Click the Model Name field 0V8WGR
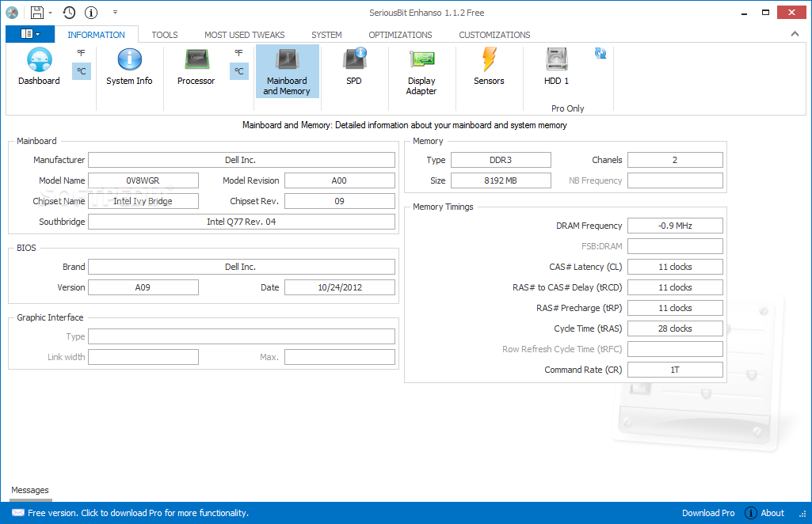The height and width of the screenshot is (524, 812). (x=143, y=180)
